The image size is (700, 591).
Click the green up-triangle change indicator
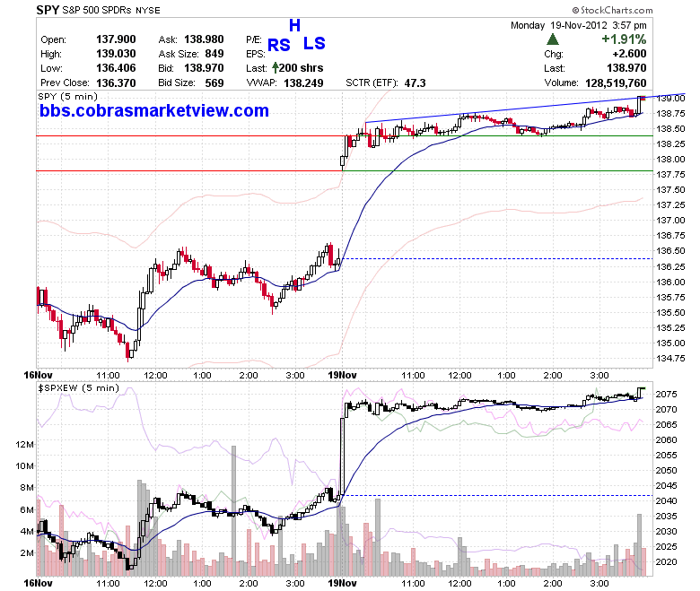pos(553,39)
